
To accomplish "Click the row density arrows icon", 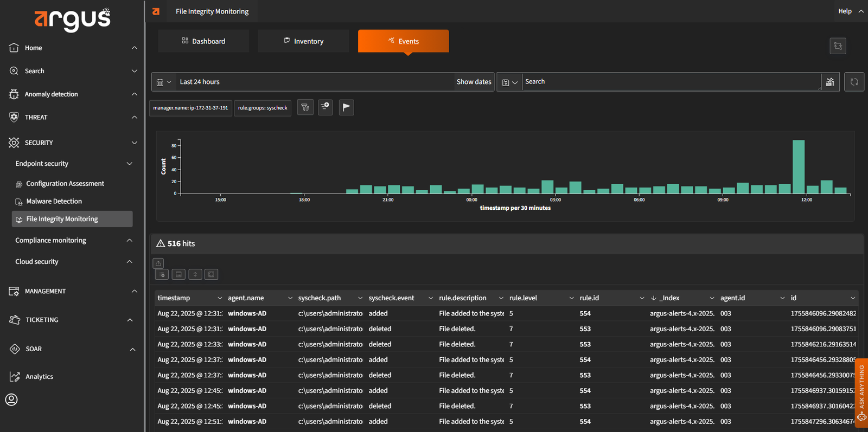I will pos(195,274).
